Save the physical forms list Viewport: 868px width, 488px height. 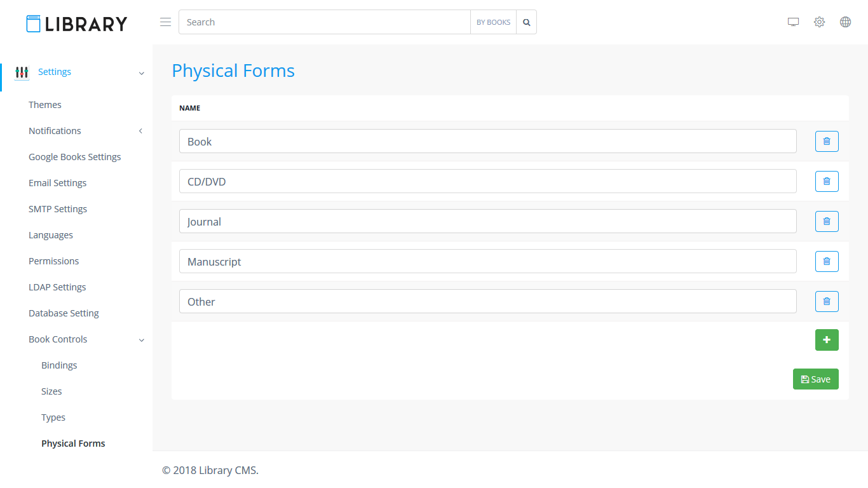(x=815, y=379)
